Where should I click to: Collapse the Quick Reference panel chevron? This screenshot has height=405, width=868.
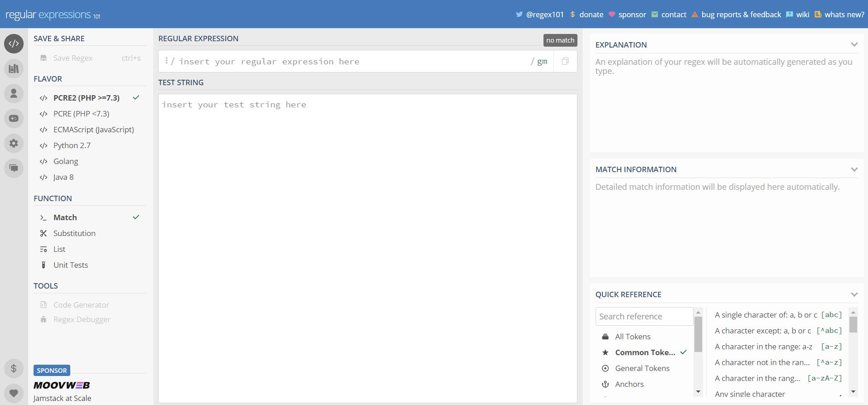(x=854, y=294)
